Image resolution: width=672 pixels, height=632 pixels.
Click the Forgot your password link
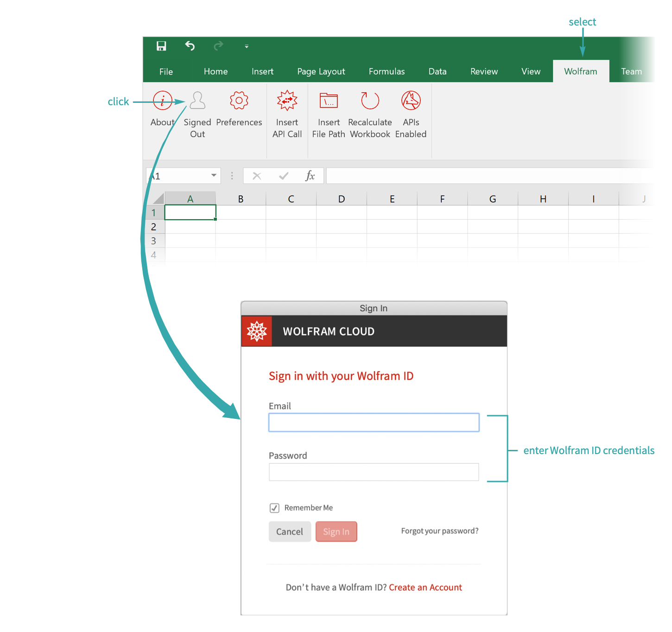439,531
